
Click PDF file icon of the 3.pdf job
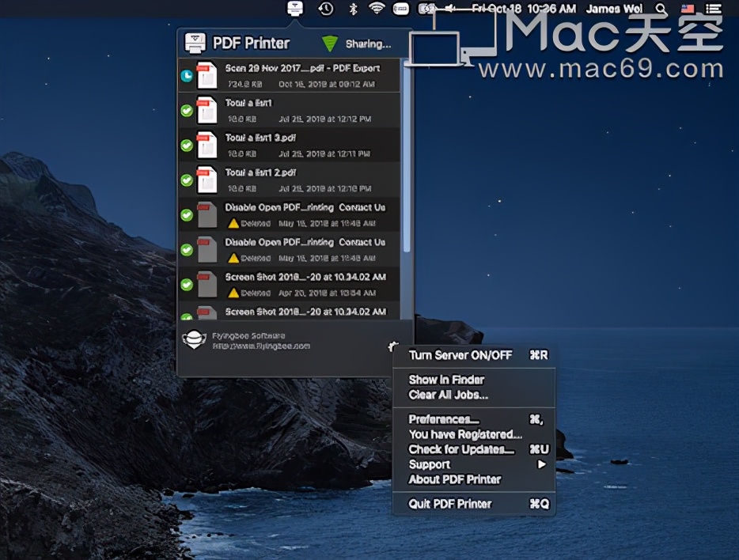[207, 145]
